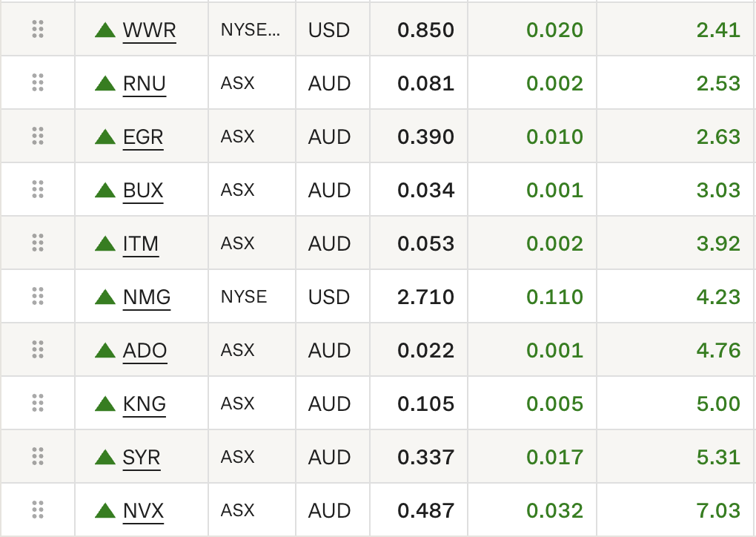The height and width of the screenshot is (537, 756).
Task: Select the KNG ticker link
Action: [x=144, y=404]
